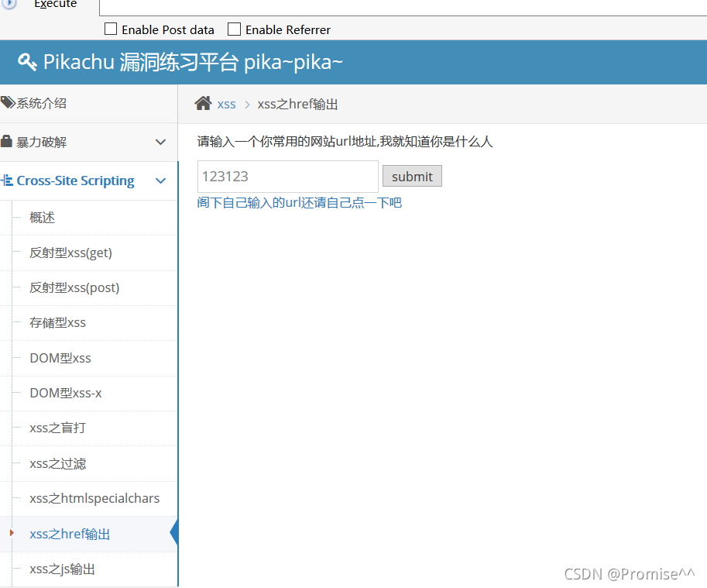
Task: Click the Pikachu 漏洞练习平台 header title
Action: tap(193, 62)
